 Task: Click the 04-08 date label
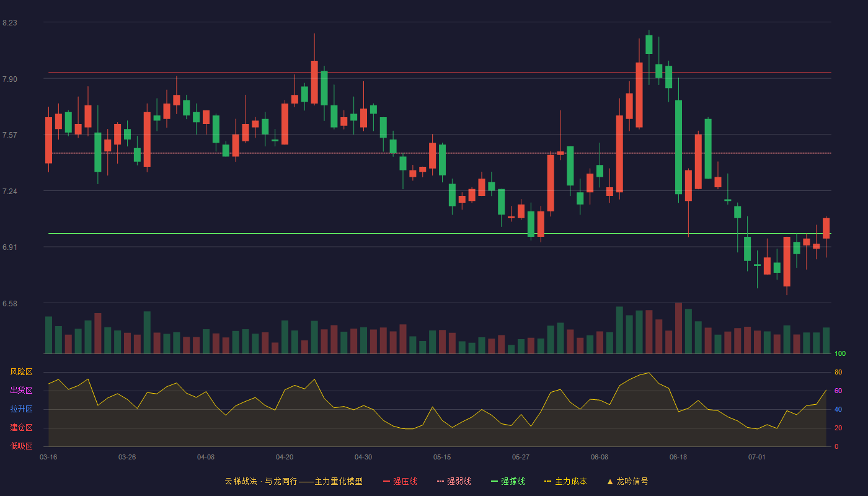(206, 457)
